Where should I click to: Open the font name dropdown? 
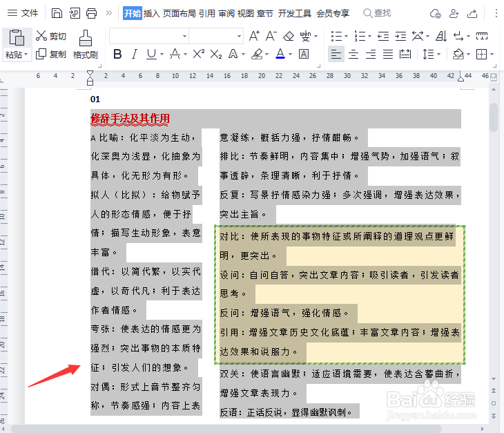[185, 36]
